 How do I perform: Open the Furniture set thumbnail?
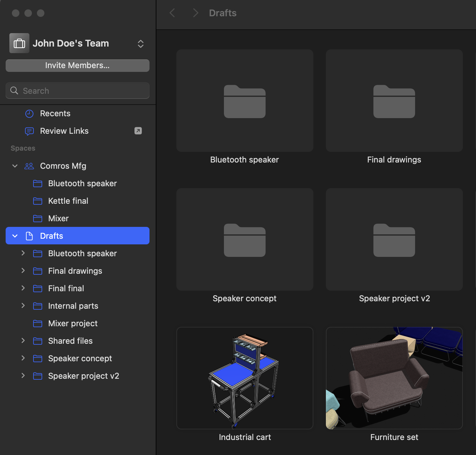tap(394, 378)
